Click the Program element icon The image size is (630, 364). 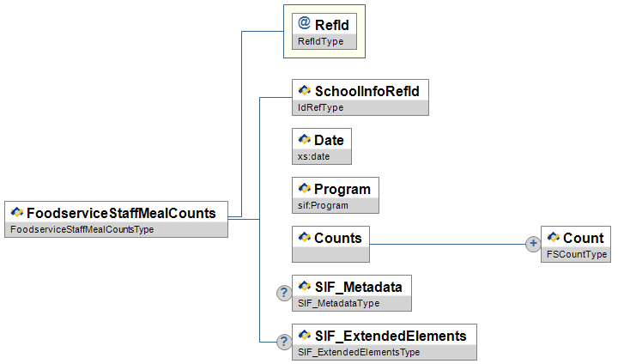click(x=304, y=189)
